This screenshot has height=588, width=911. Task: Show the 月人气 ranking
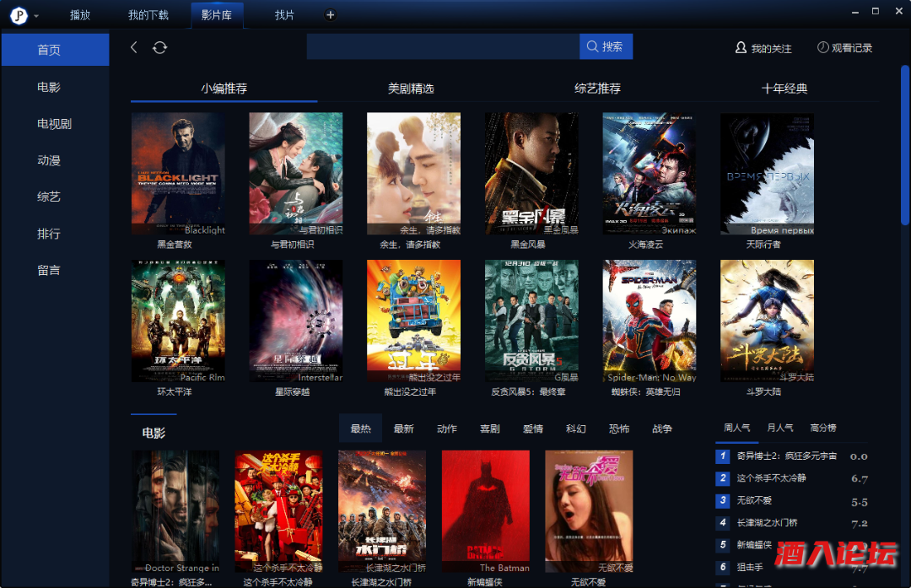point(780,429)
